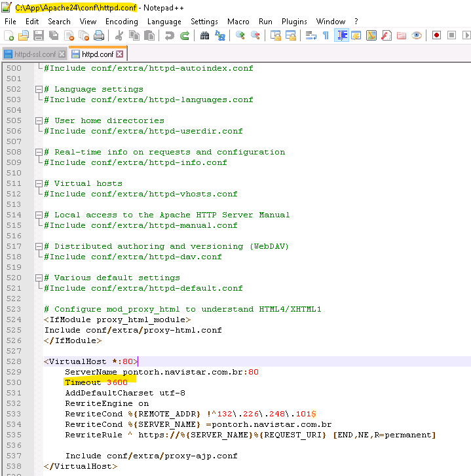Open Find dialog via the binoculars icon
Viewport: 471px width, 476px height.
[x=204, y=35]
